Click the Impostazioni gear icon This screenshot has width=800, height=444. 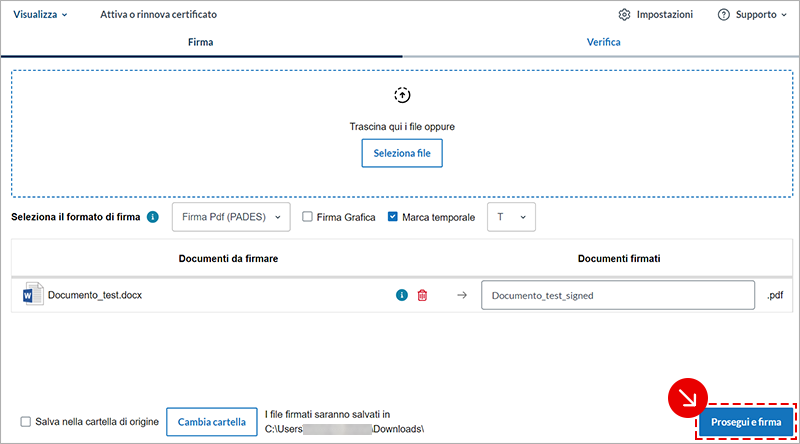[x=625, y=15]
